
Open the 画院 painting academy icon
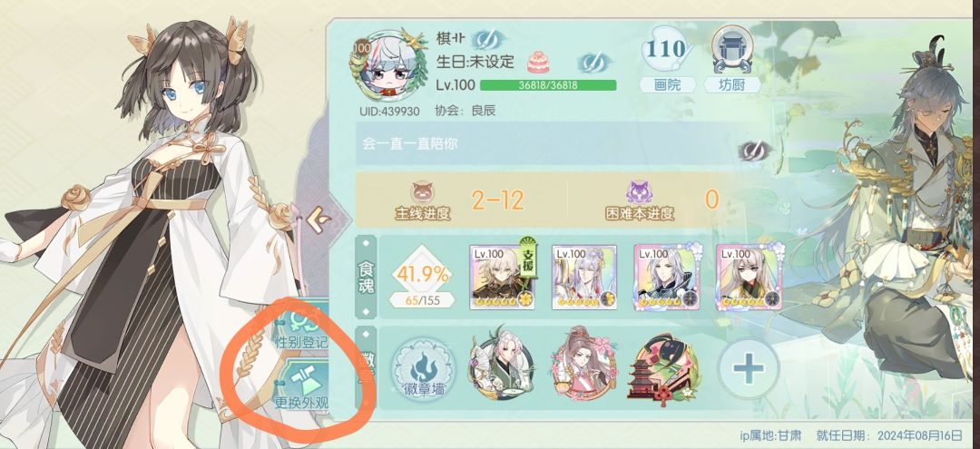pos(668,59)
